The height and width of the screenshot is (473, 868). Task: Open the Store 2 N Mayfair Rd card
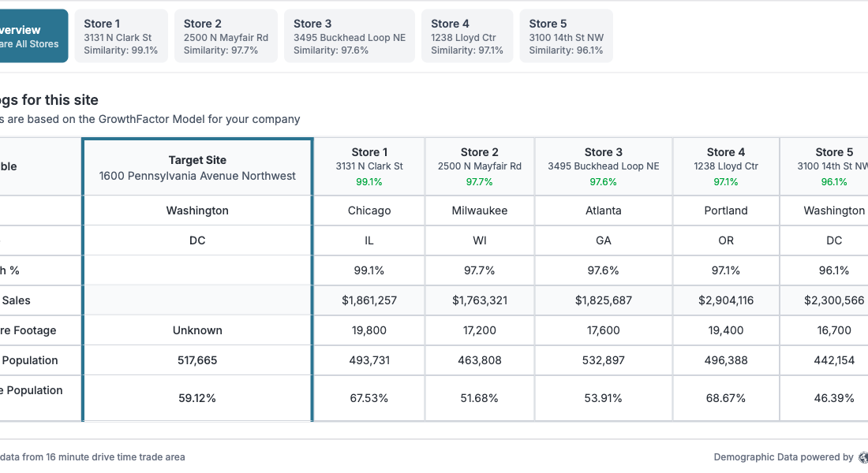(226, 35)
